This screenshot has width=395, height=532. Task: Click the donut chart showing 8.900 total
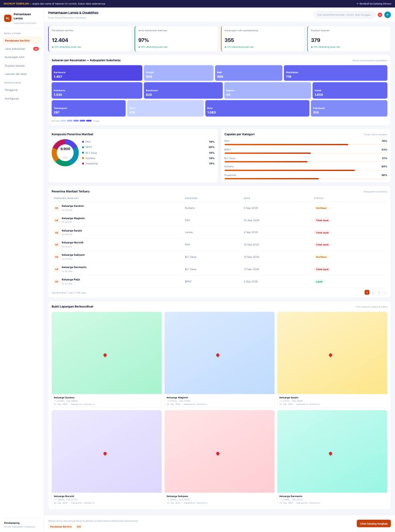[x=65, y=153]
